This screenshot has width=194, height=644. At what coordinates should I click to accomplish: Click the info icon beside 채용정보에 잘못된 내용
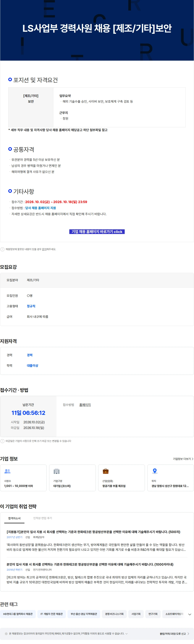point(2,249)
